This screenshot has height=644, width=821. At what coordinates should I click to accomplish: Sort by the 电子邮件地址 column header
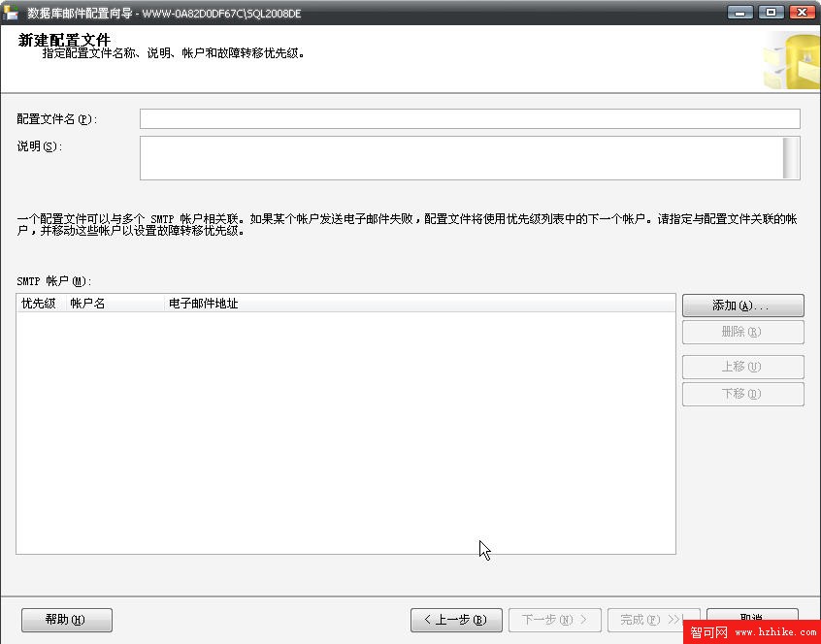coord(420,304)
